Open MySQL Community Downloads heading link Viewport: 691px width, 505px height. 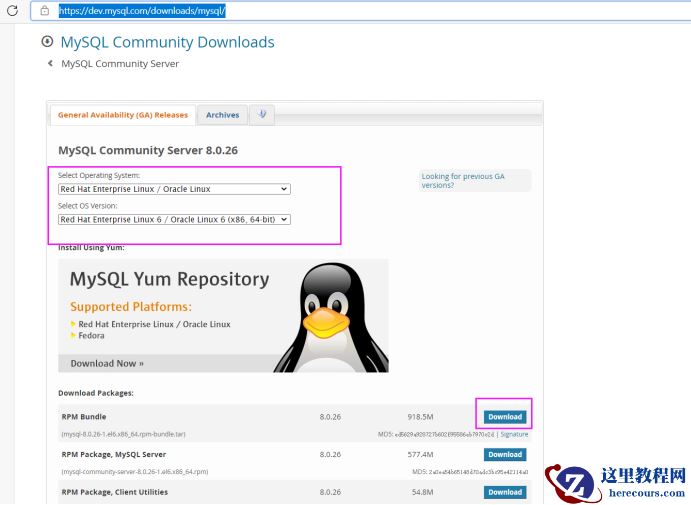click(x=167, y=42)
